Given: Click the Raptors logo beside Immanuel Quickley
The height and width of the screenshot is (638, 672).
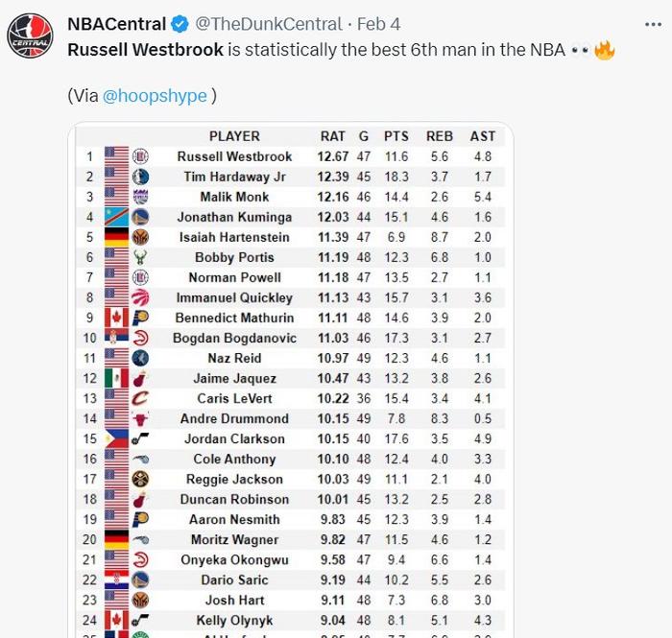Looking at the screenshot, I should point(140,297).
